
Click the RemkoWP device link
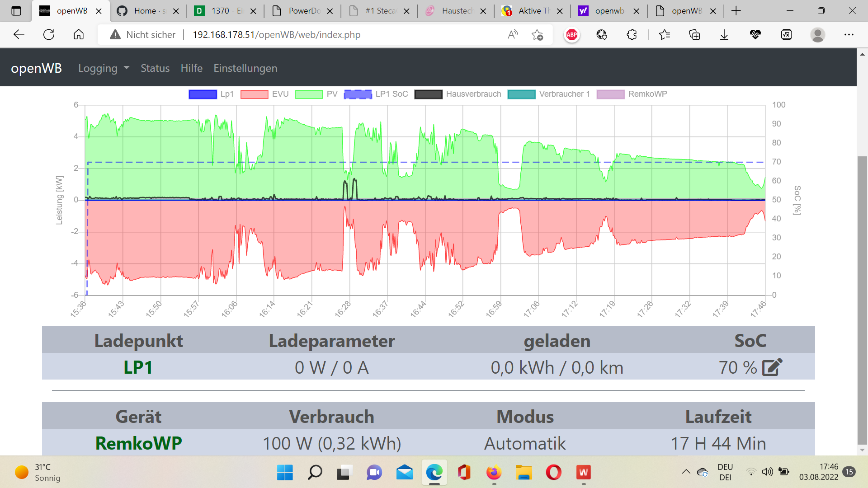(x=138, y=443)
